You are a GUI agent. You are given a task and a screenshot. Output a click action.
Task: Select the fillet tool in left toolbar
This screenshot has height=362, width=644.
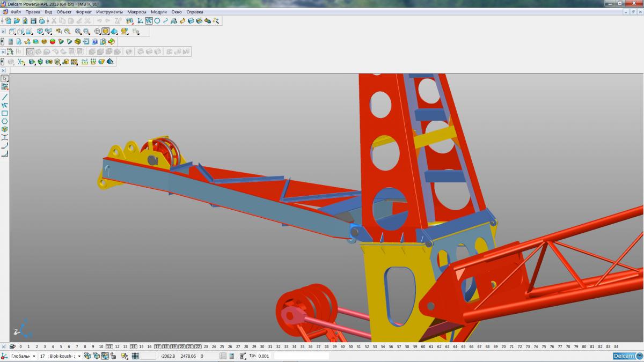click(5, 145)
